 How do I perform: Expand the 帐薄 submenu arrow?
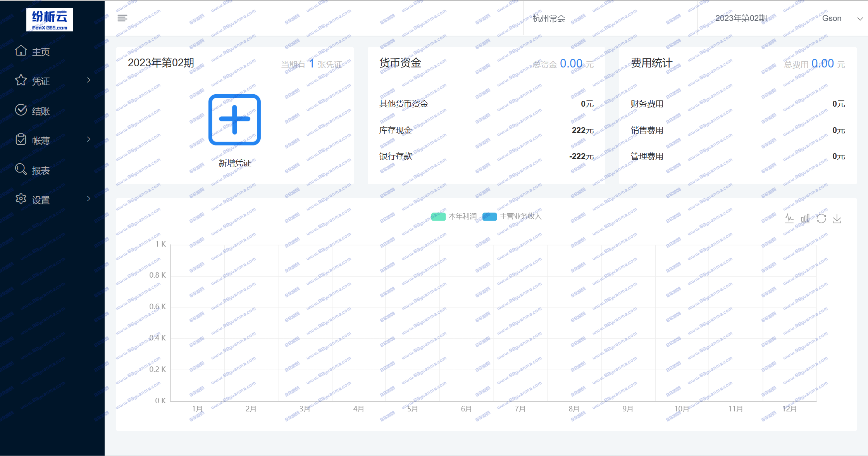point(89,140)
